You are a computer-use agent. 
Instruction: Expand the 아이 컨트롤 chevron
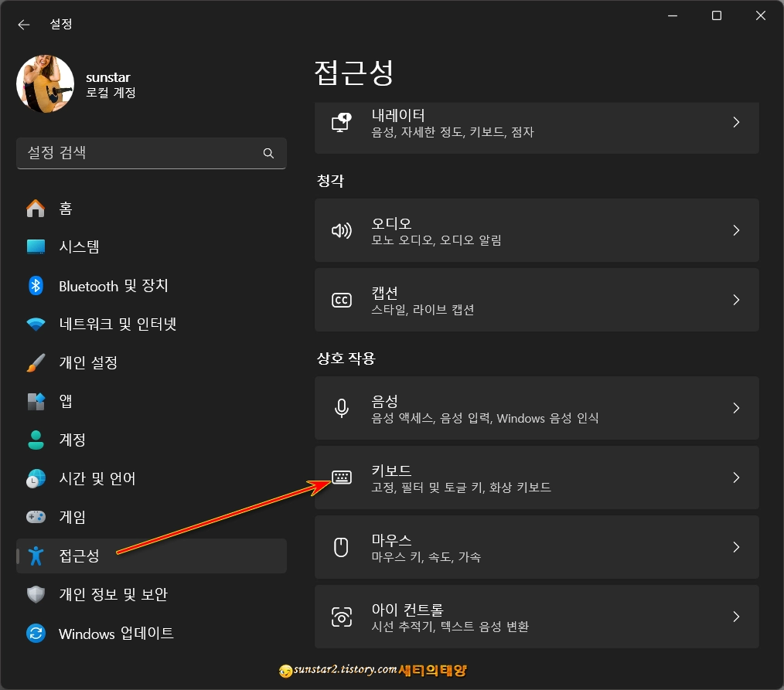(x=735, y=616)
